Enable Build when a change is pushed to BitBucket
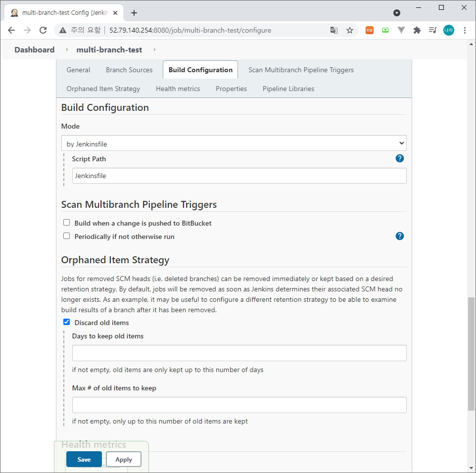 pyautogui.click(x=66, y=223)
